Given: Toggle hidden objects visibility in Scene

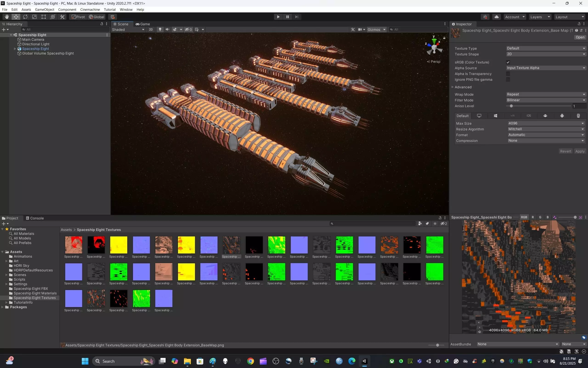Looking at the screenshot, I should tap(188, 29).
